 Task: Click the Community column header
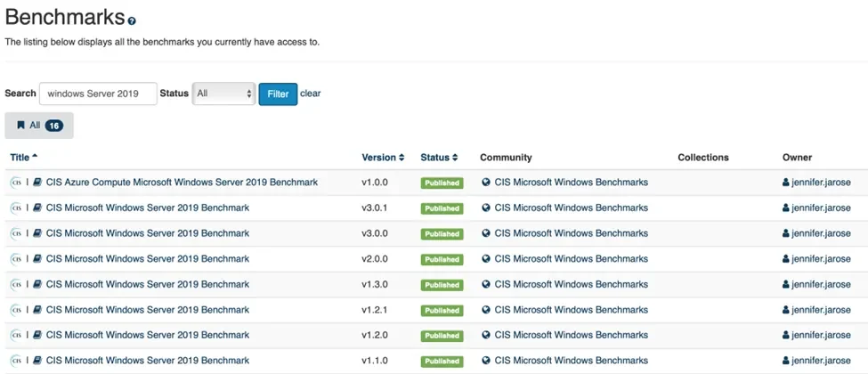(x=506, y=158)
